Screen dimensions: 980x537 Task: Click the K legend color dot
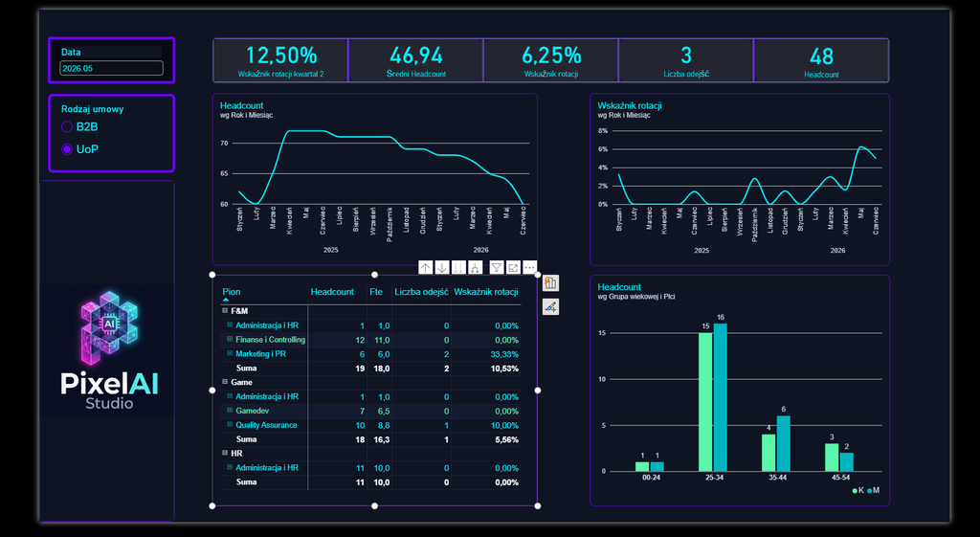click(855, 491)
